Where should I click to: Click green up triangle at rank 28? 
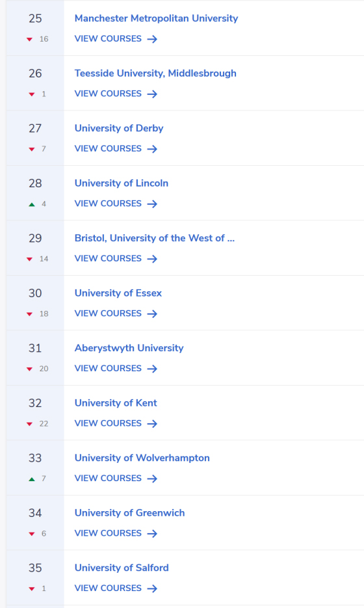[32, 204]
